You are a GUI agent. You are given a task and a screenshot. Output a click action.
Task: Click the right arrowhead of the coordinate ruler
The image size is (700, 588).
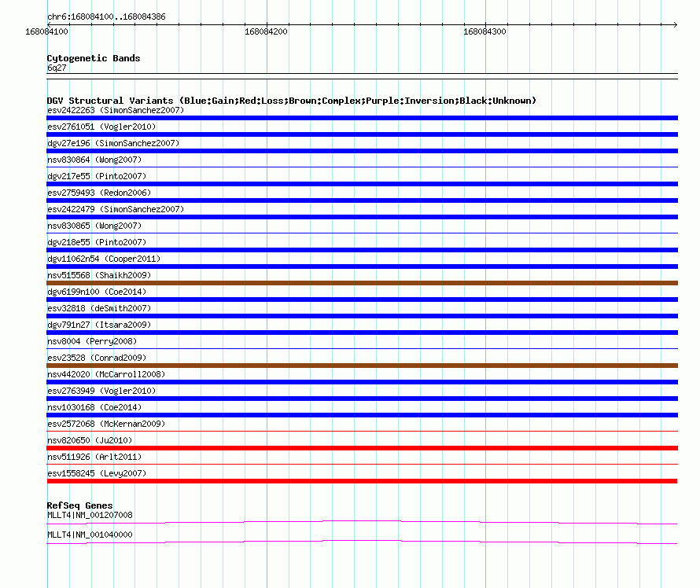click(676, 24)
